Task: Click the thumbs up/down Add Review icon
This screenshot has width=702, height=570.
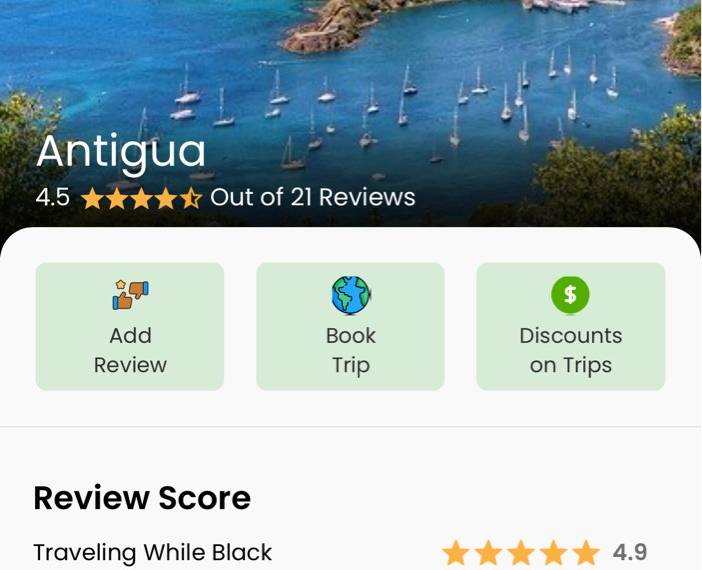Action: click(x=130, y=295)
